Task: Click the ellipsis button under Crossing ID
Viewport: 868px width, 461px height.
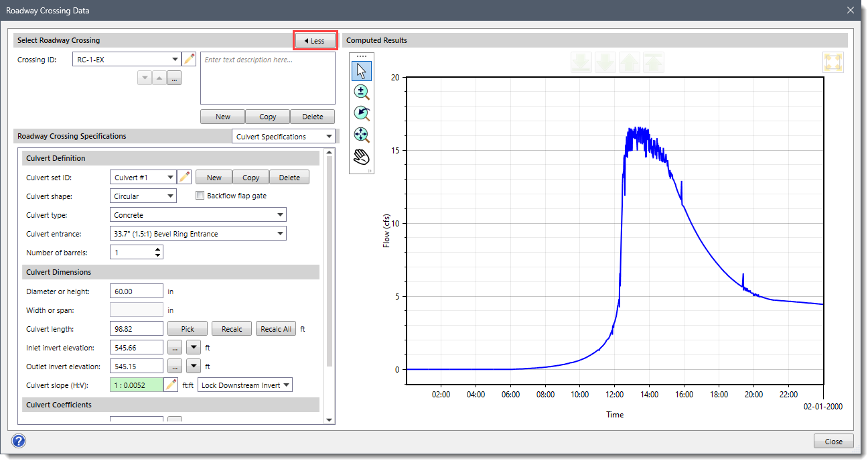Action: (174, 78)
